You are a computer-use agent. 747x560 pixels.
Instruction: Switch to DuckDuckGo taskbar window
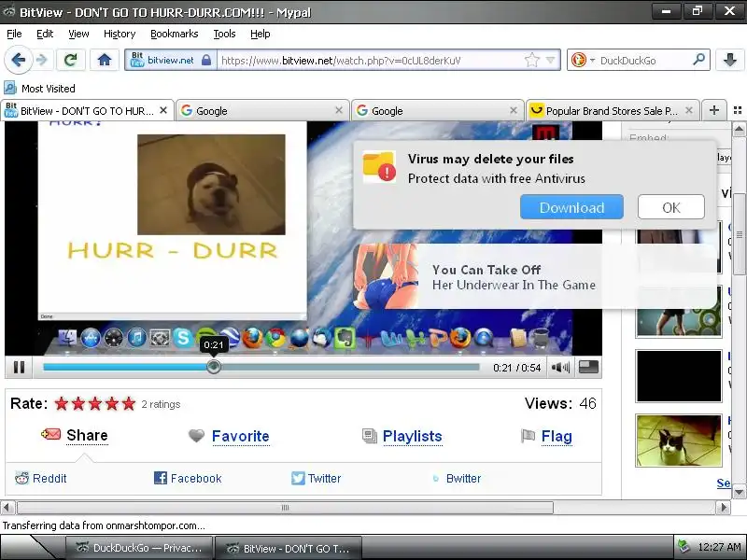tap(139, 548)
